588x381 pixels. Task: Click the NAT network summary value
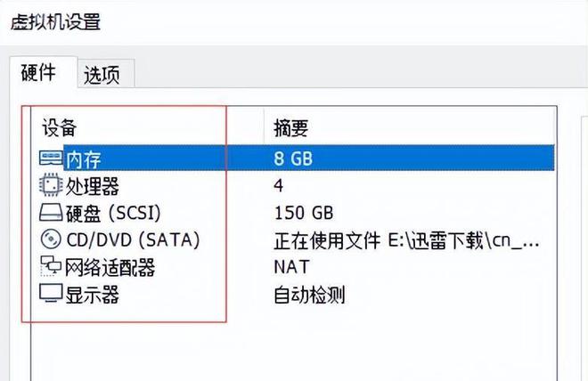click(x=291, y=267)
